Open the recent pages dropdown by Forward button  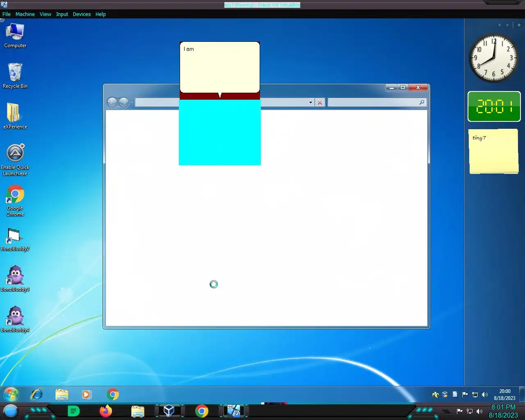tap(132, 103)
